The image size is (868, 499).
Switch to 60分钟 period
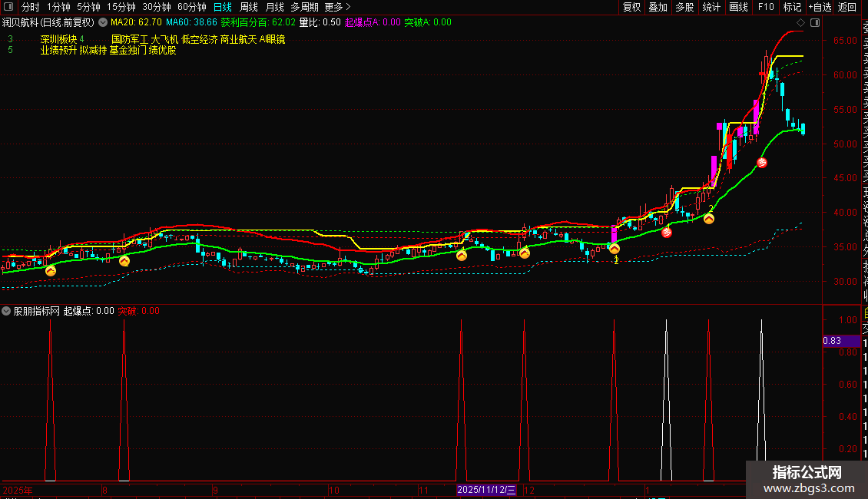tap(192, 7)
